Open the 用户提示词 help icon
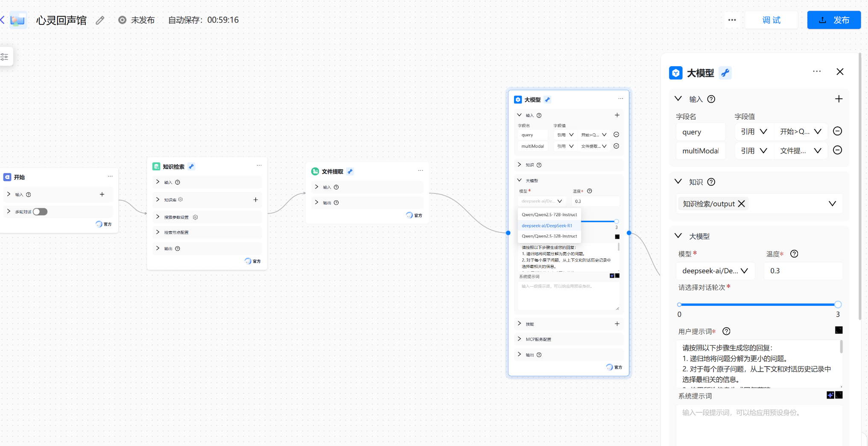The width and height of the screenshot is (868, 446). tap(726, 331)
